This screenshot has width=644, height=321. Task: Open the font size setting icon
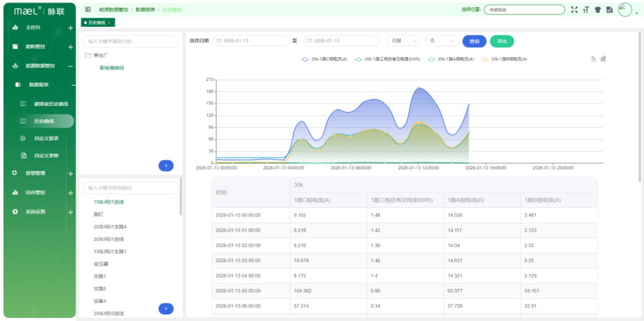586,10
